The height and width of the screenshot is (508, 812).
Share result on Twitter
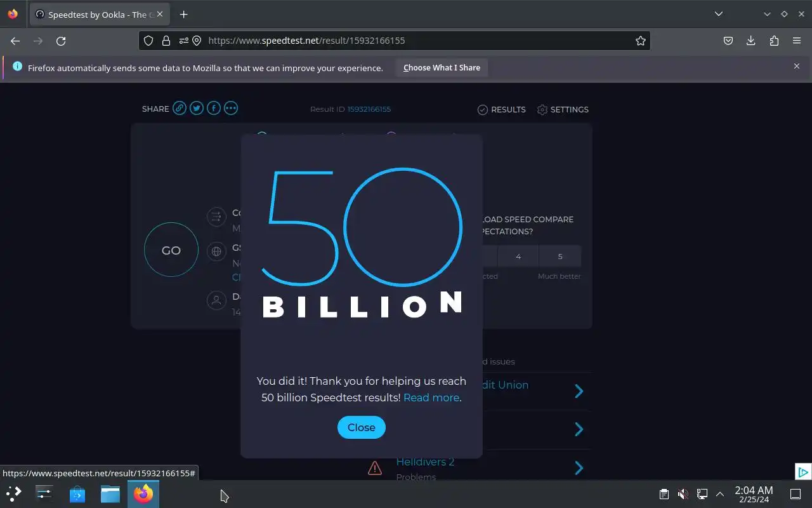click(x=197, y=109)
